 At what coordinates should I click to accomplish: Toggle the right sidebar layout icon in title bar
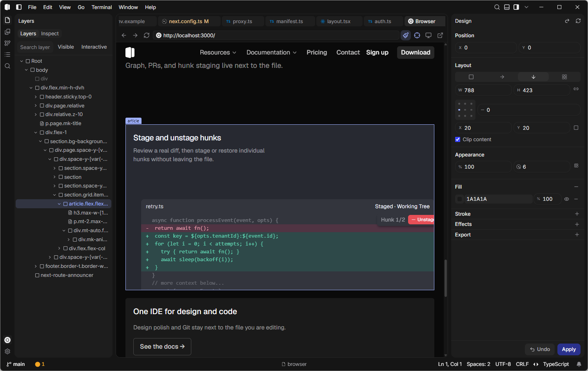[x=516, y=7]
